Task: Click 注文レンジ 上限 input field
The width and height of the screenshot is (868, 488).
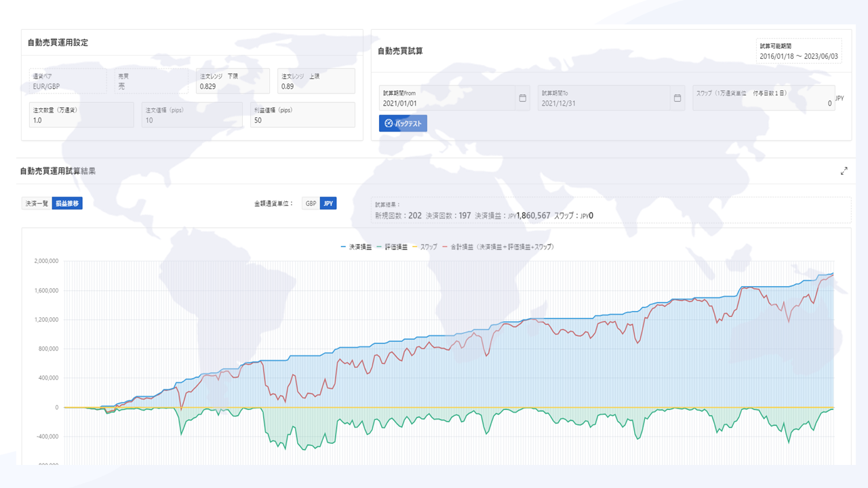Action: click(316, 81)
